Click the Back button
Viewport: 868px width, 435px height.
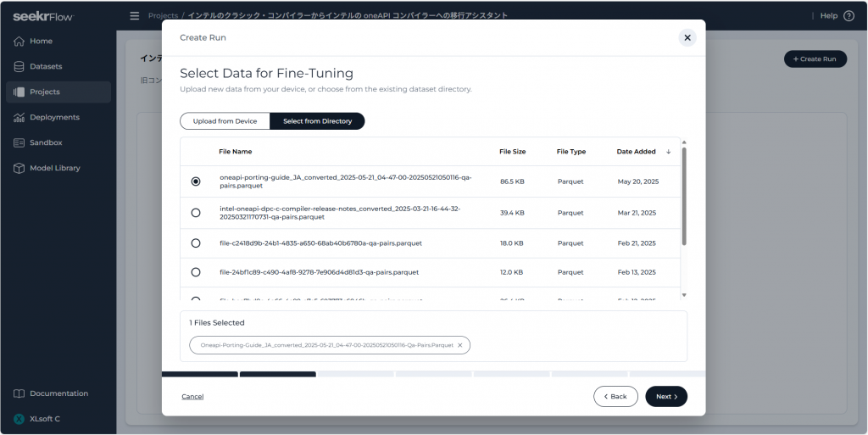615,396
